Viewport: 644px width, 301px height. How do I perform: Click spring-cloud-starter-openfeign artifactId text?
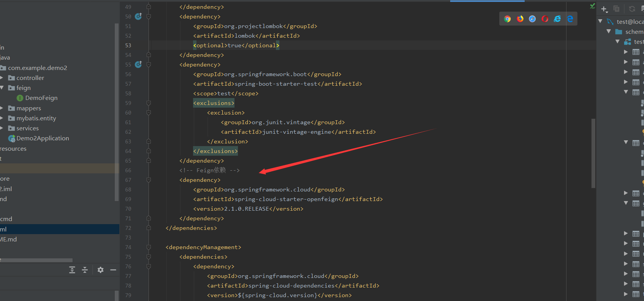pos(286,199)
